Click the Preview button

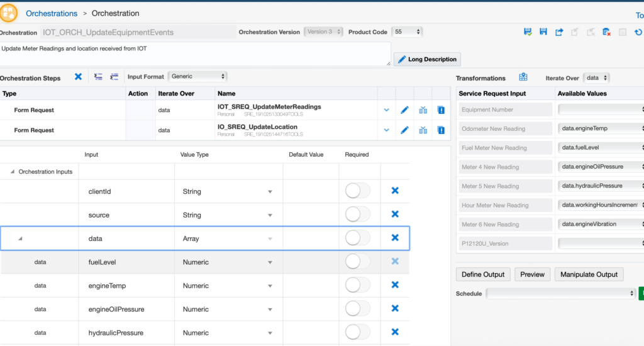532,274
